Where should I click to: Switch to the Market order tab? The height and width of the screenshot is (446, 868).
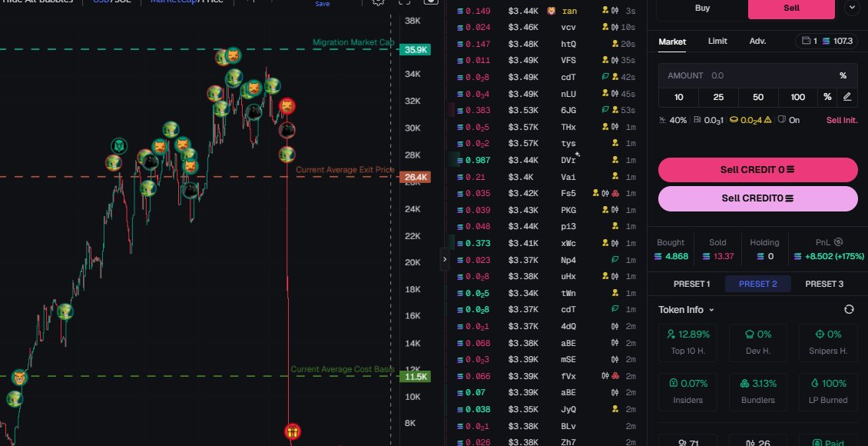point(672,42)
